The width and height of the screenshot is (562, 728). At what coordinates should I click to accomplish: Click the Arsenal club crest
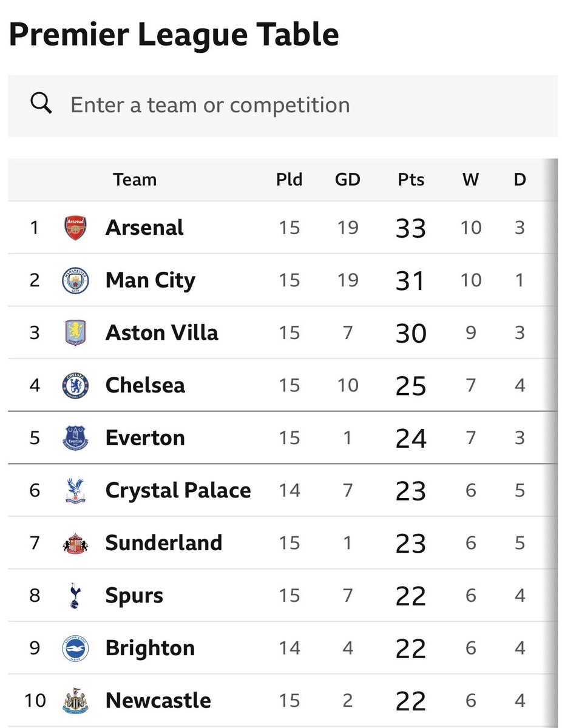(x=76, y=228)
